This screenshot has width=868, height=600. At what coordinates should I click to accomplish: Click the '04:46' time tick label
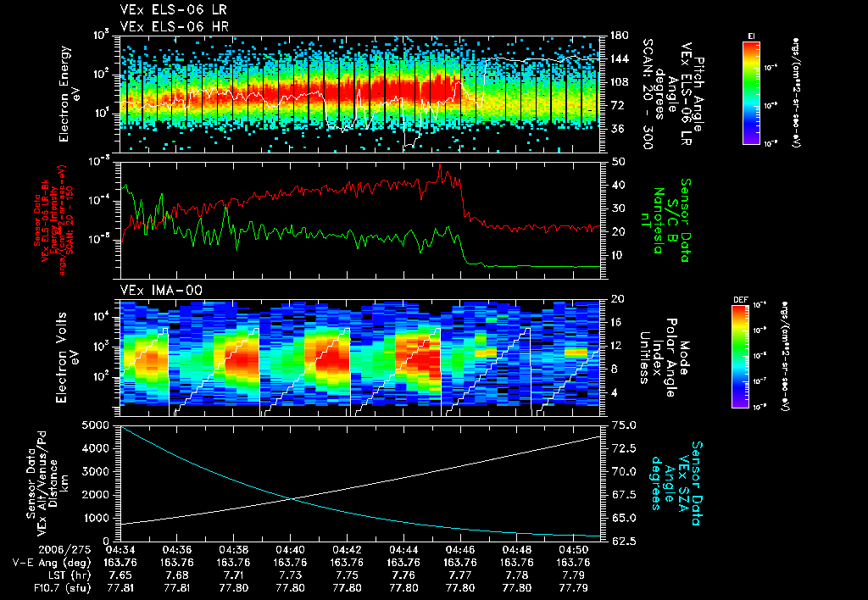tap(460, 550)
